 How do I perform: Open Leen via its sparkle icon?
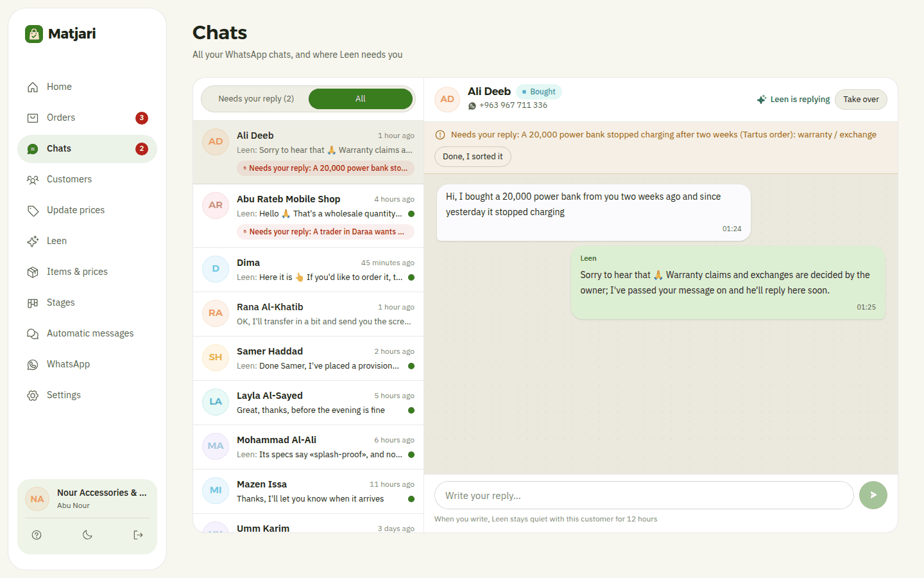tap(33, 241)
